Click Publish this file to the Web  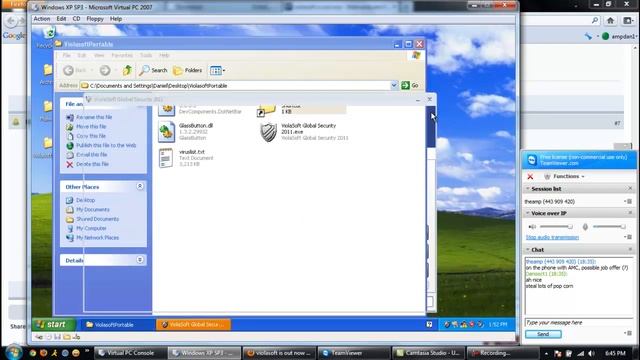pos(106,145)
